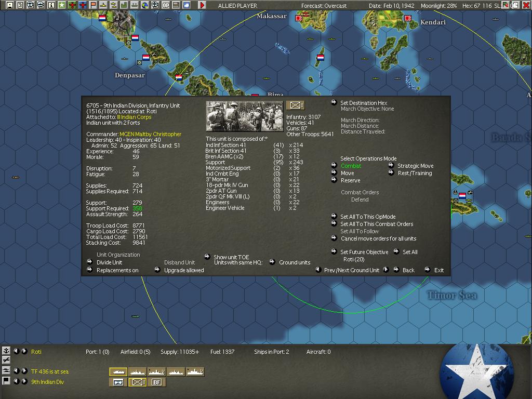The image size is (532, 399).
Task: Click the red X close icon top right
Action: click(x=526, y=5)
